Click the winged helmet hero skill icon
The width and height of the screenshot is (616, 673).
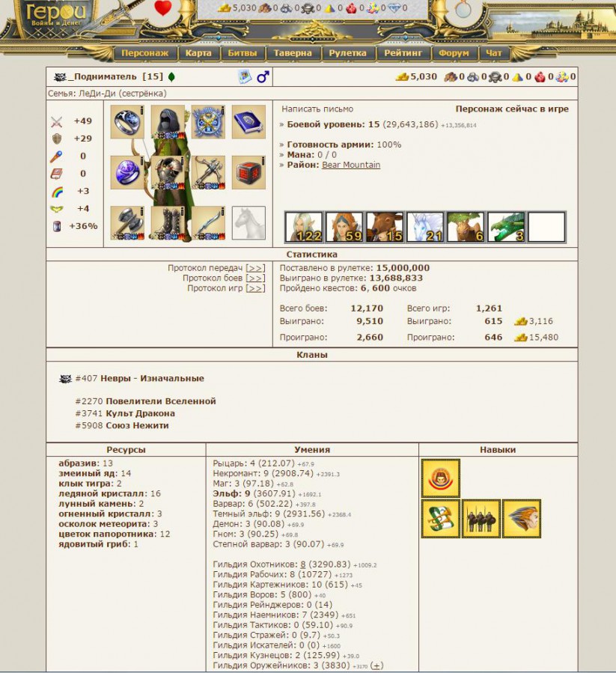click(x=521, y=519)
